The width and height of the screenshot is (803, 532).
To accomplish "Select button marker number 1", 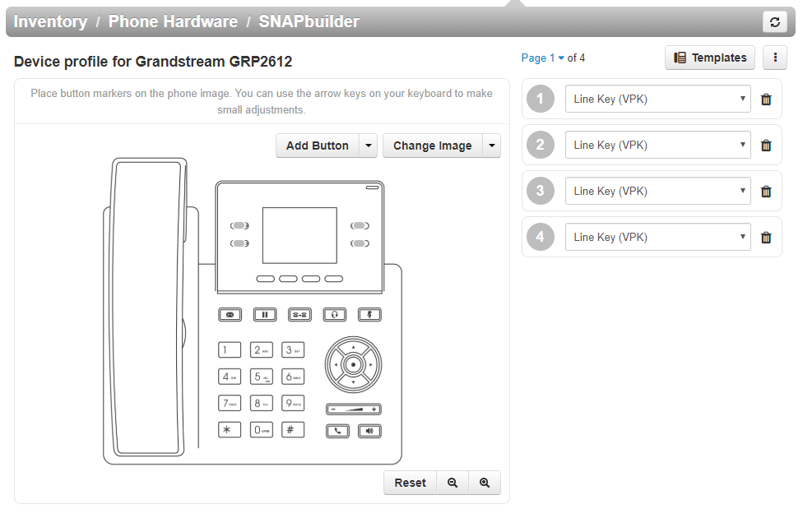I will (x=541, y=99).
